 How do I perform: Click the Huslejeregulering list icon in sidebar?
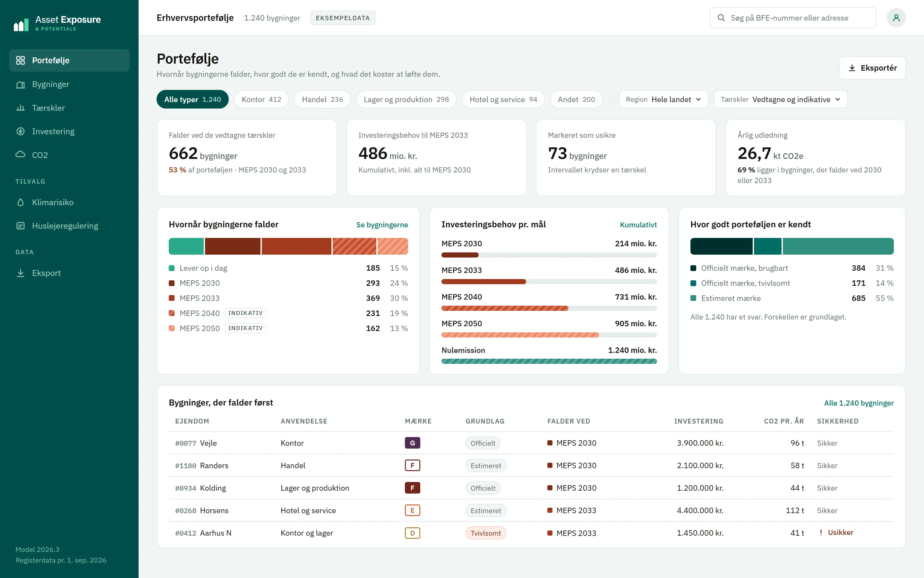click(x=21, y=226)
